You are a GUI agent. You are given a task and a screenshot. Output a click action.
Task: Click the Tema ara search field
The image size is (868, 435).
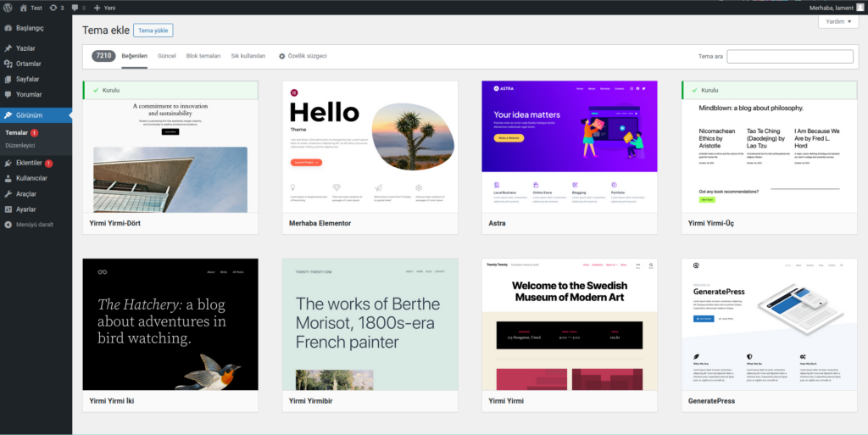pyautogui.click(x=790, y=57)
